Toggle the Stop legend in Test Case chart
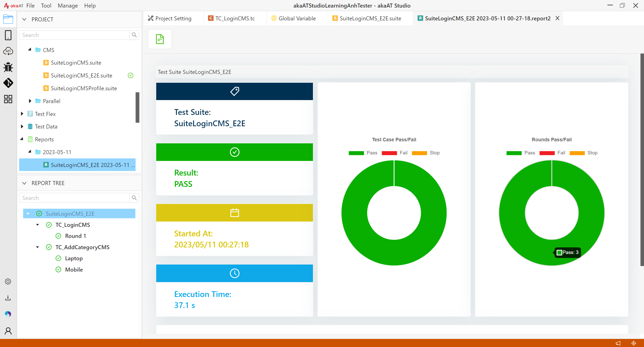The image size is (644, 347). (426, 153)
